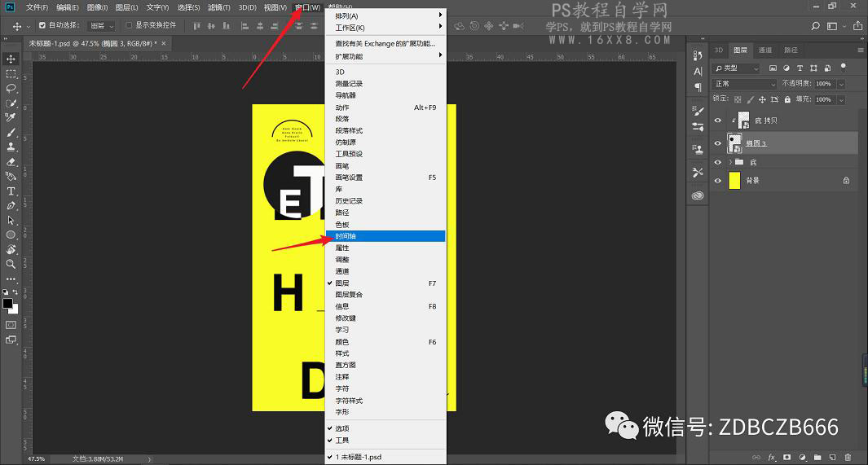Expand the 底 layer group
This screenshot has height=465, width=868.
tap(729, 163)
